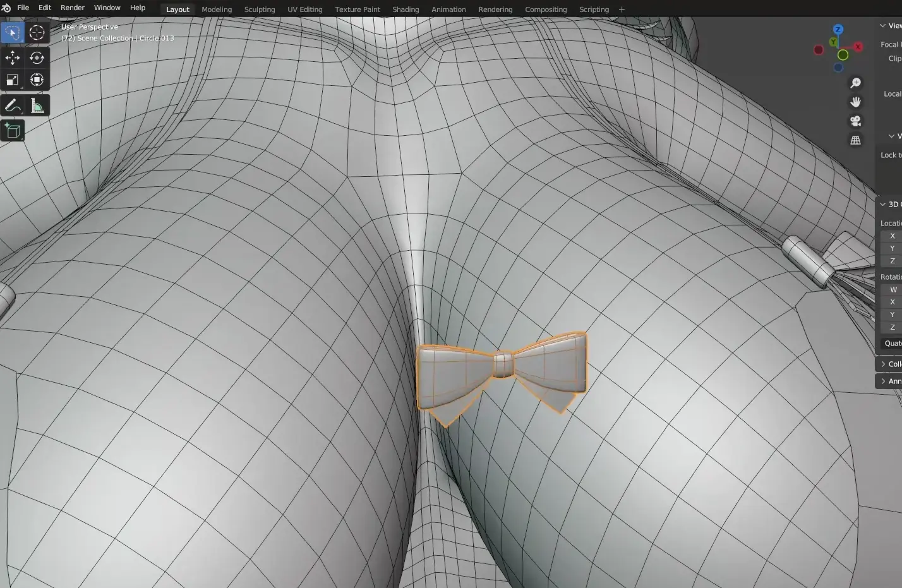
Task: Select the Scale tool
Action: pos(12,80)
